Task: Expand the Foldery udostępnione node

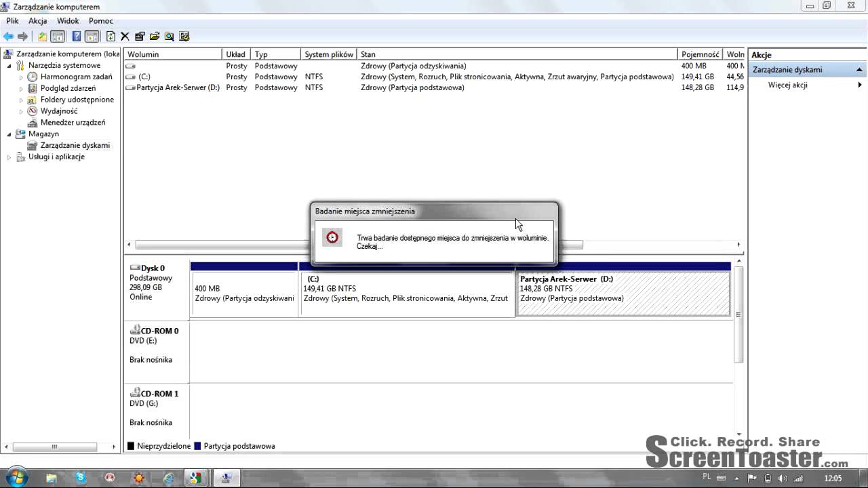Action: coord(20,100)
